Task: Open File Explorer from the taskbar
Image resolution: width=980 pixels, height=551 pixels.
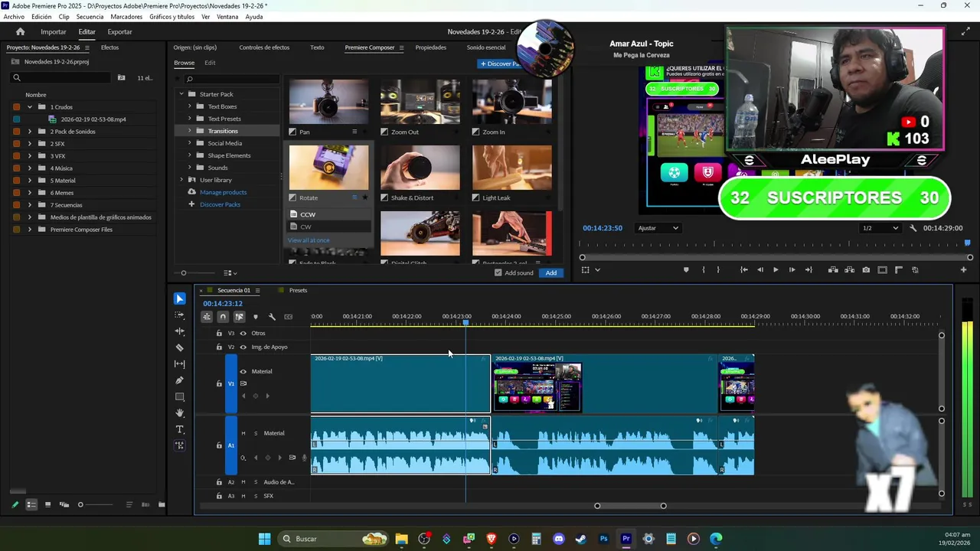Action: pos(401,539)
